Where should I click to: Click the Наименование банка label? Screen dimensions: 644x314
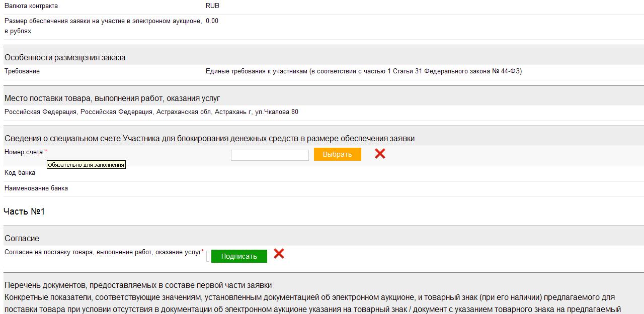[36, 188]
